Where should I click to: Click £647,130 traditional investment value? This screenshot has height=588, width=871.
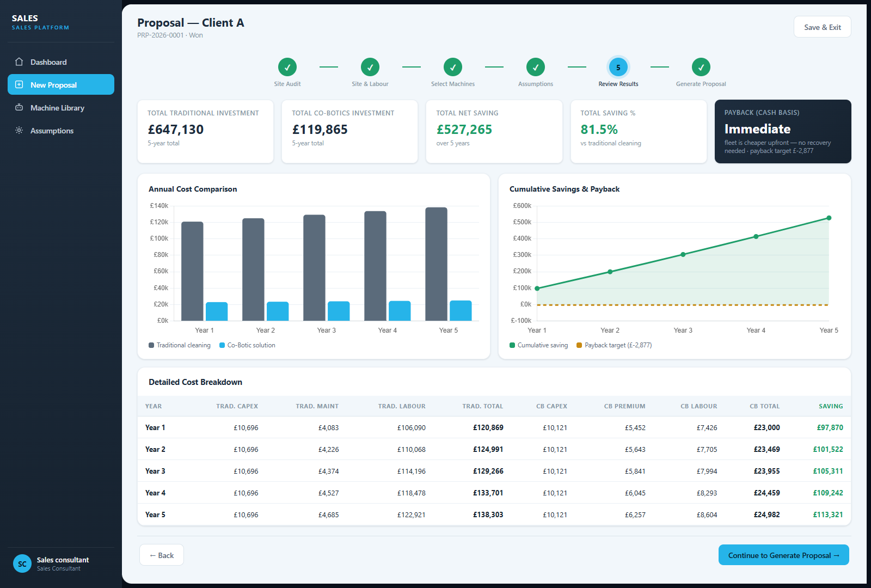coord(175,130)
